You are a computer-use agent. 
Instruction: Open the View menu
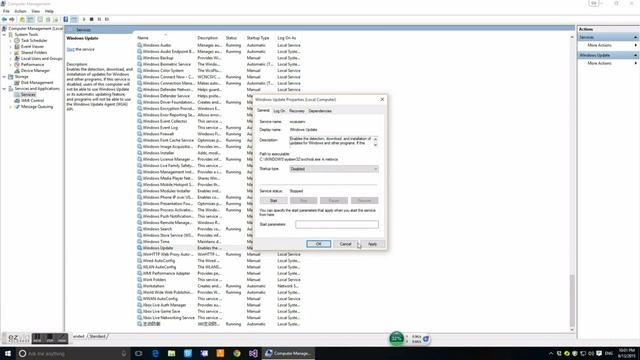[36, 11]
